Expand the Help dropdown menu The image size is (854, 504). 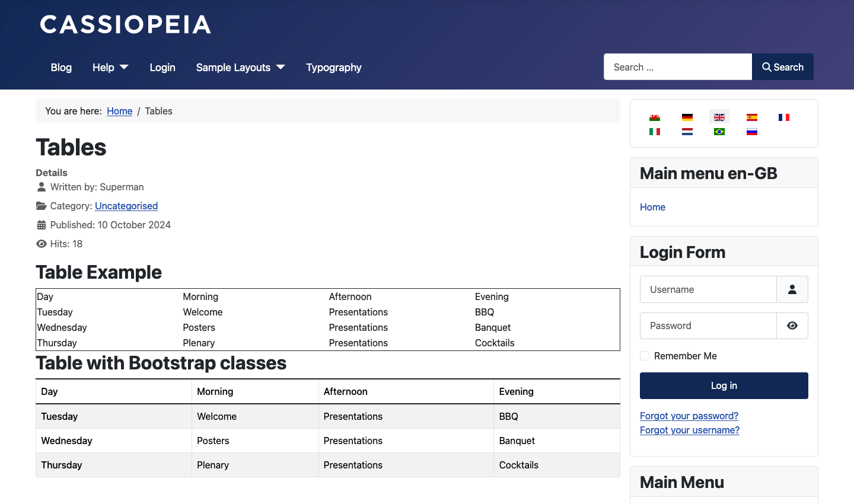(110, 68)
